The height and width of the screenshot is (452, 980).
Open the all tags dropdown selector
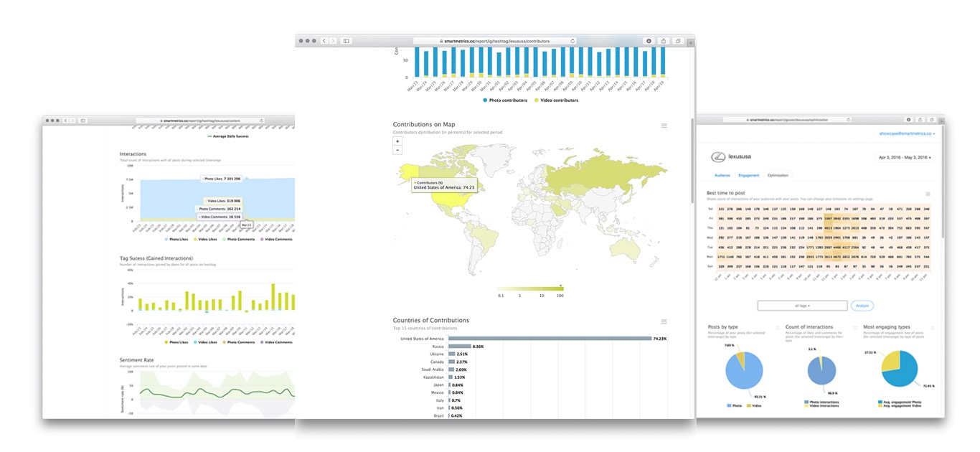pyautogui.click(x=802, y=306)
